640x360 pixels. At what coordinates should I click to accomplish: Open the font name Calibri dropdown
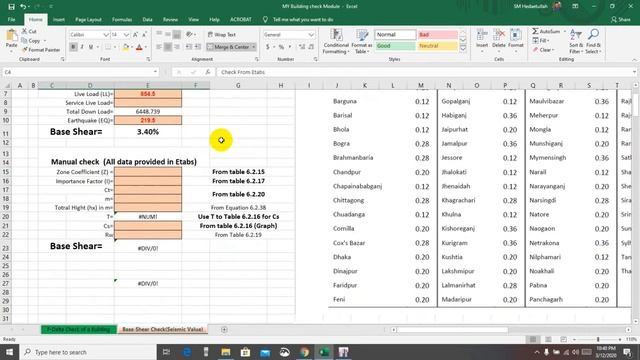[x=106, y=35]
